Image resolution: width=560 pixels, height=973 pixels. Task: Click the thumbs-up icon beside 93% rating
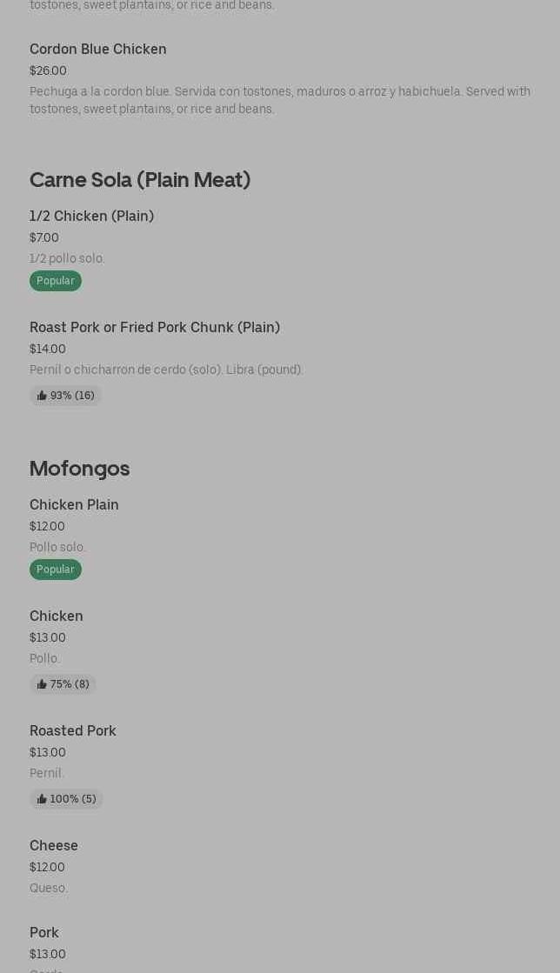tap(42, 396)
